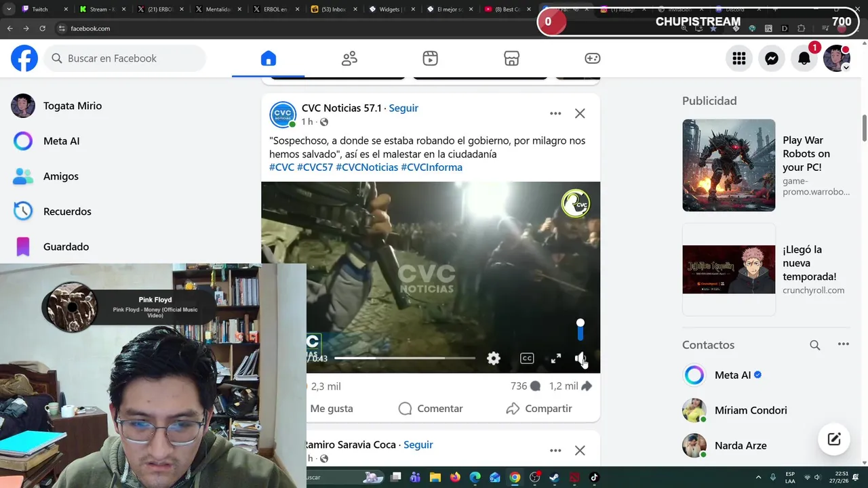
Task: Seek on the video progress bar
Action: (x=405, y=358)
